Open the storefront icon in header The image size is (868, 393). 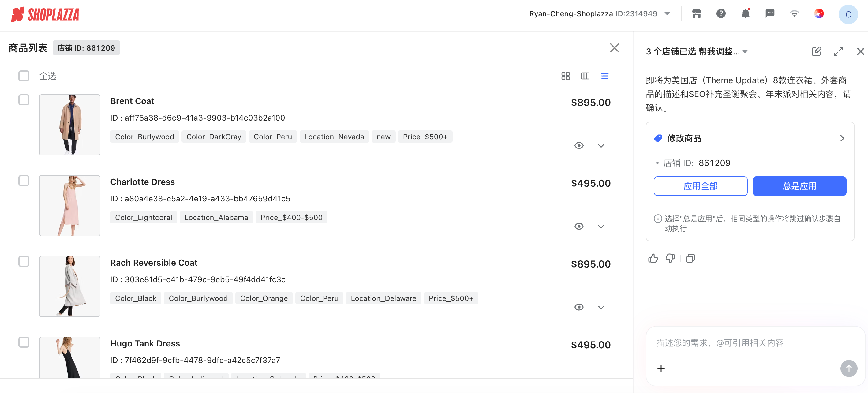[x=696, y=14]
